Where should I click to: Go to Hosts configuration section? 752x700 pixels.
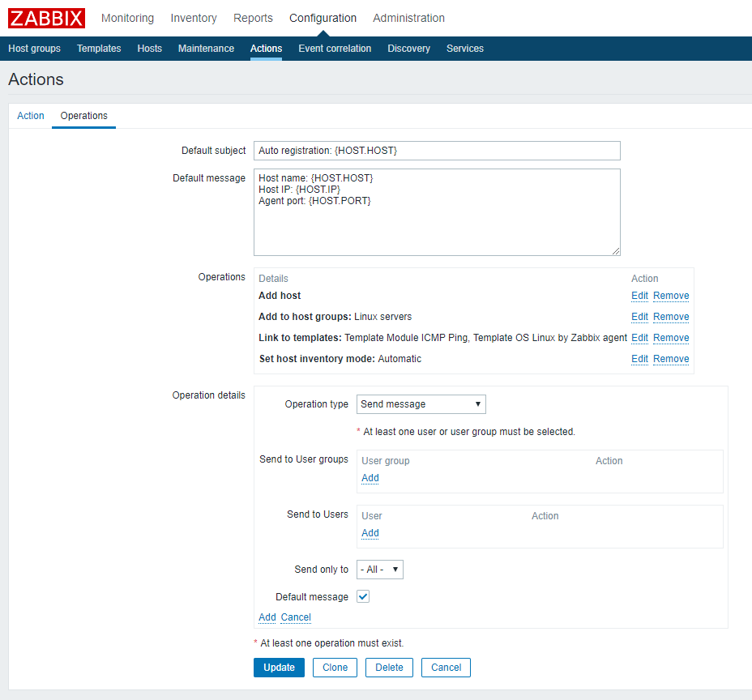click(149, 49)
